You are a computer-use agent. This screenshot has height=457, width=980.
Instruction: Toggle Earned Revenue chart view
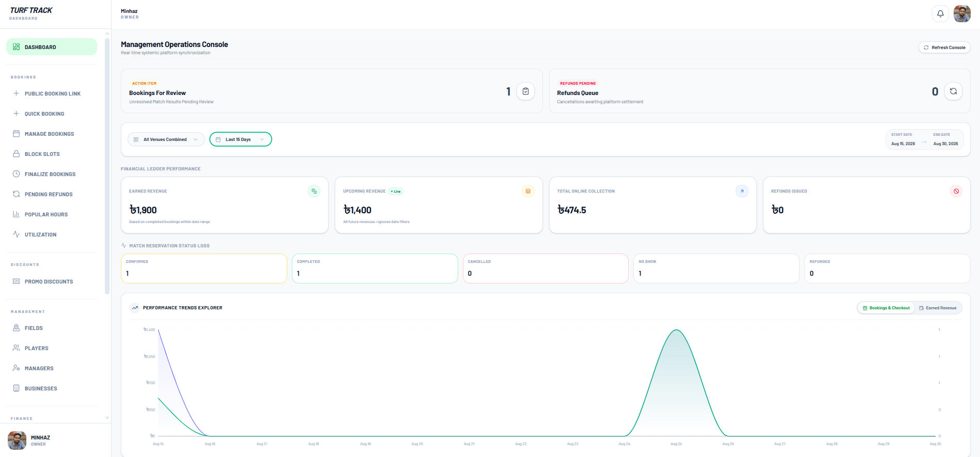pyautogui.click(x=938, y=308)
